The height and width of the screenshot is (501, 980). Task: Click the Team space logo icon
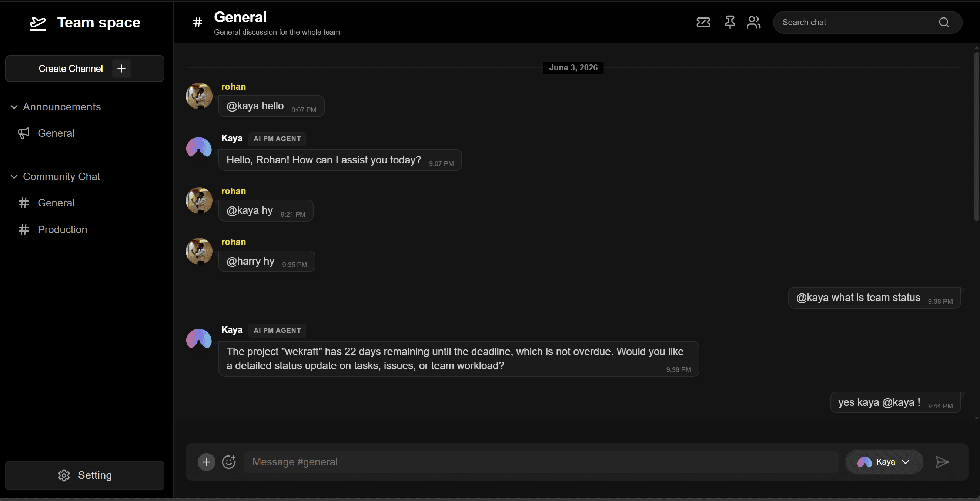(38, 23)
